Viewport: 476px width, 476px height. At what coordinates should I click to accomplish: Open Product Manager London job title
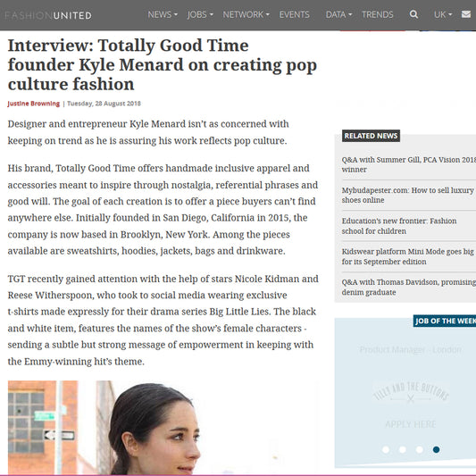pyautogui.click(x=411, y=350)
